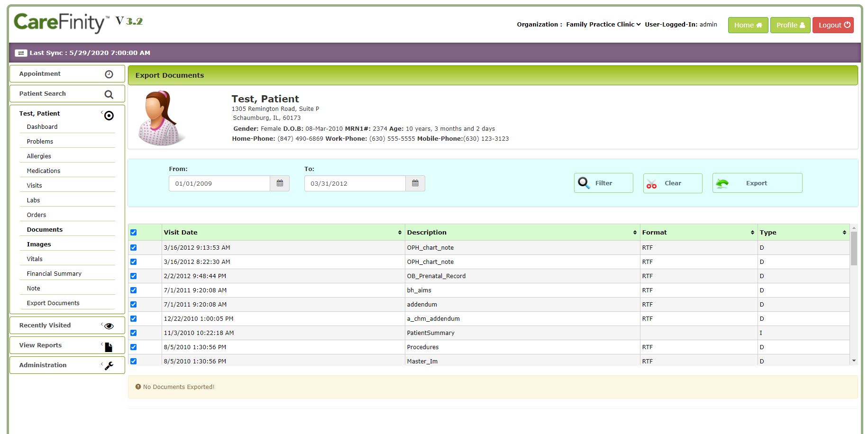Open the Financial Summary menu item
The width and height of the screenshot is (868, 434).
click(54, 274)
